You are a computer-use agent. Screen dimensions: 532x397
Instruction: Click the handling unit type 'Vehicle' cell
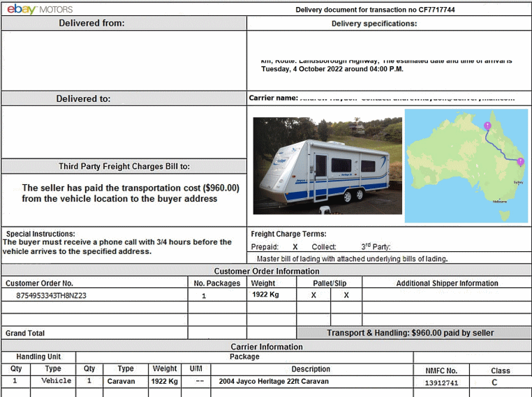(x=57, y=381)
